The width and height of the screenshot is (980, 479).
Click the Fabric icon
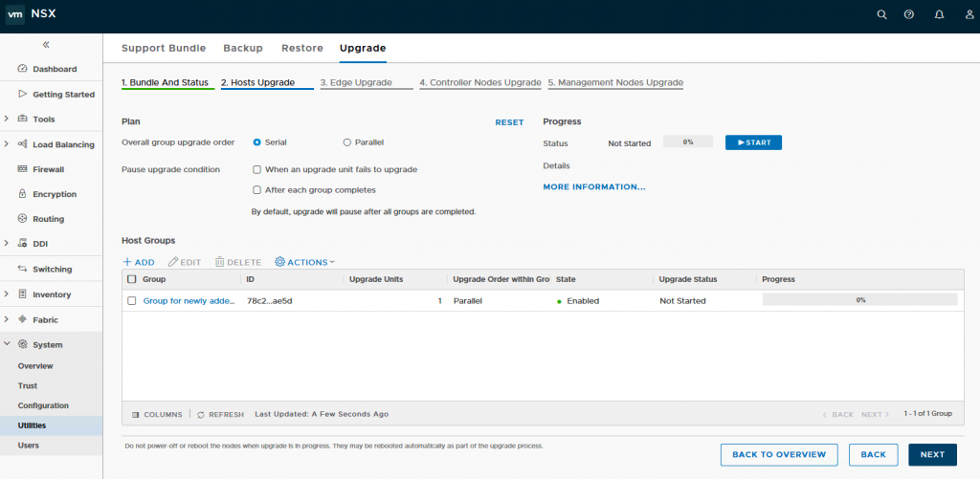(23, 319)
